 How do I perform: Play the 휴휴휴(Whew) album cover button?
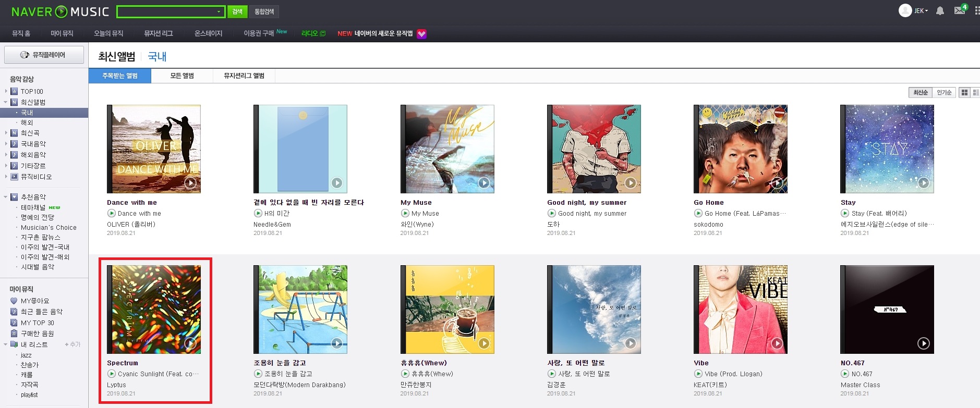coord(484,343)
